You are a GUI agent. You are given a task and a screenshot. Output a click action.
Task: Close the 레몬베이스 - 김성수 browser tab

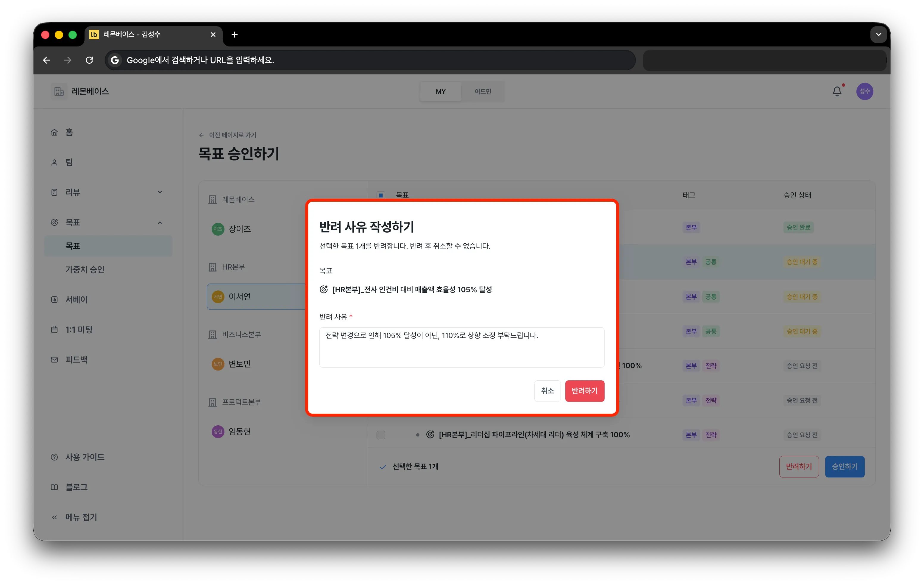tap(213, 35)
